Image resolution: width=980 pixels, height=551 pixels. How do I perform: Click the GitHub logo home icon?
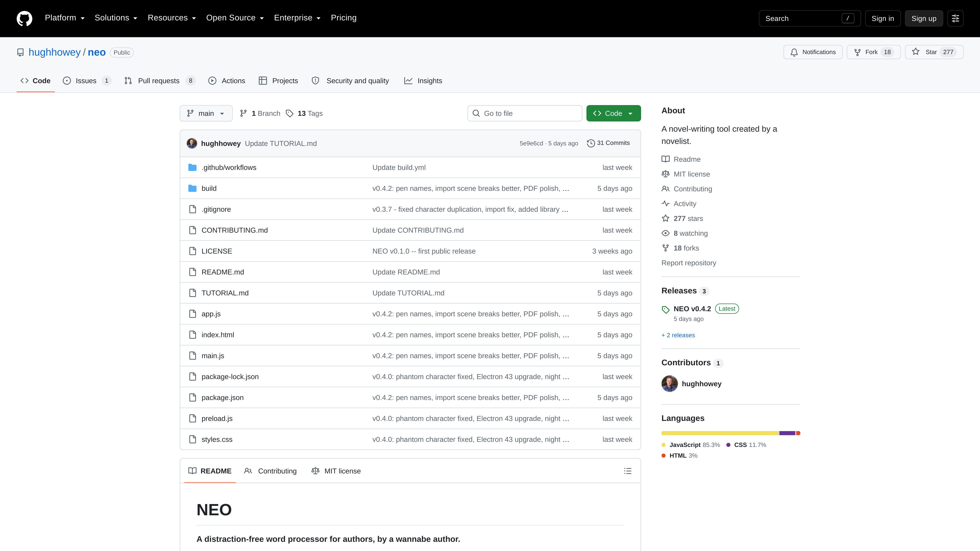click(24, 18)
